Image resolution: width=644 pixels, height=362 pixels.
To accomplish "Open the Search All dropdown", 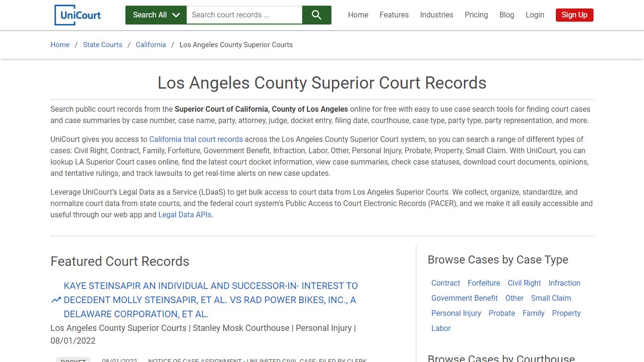I will coord(156,15).
